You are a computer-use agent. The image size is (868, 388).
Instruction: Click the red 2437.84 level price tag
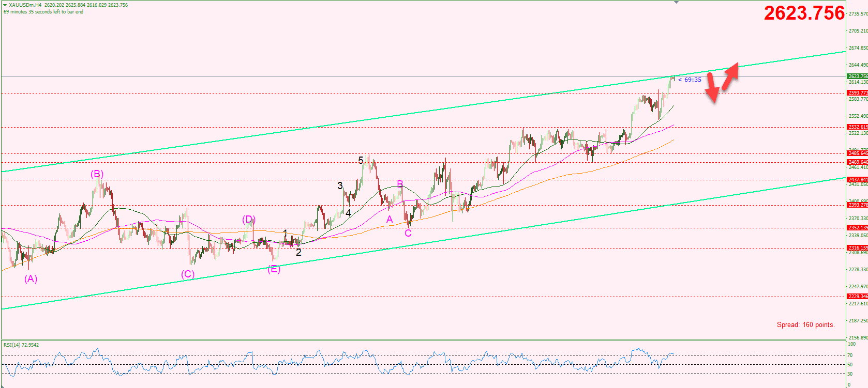pyautogui.click(x=858, y=180)
